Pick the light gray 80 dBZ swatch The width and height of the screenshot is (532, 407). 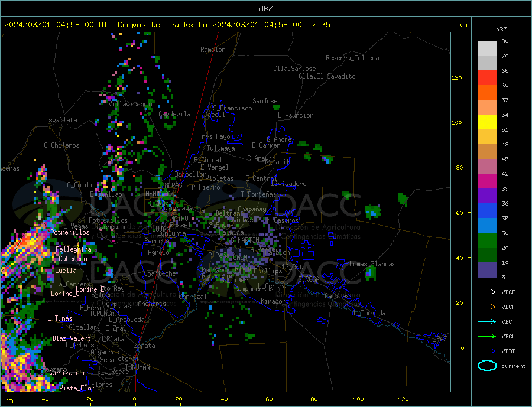[487, 48]
